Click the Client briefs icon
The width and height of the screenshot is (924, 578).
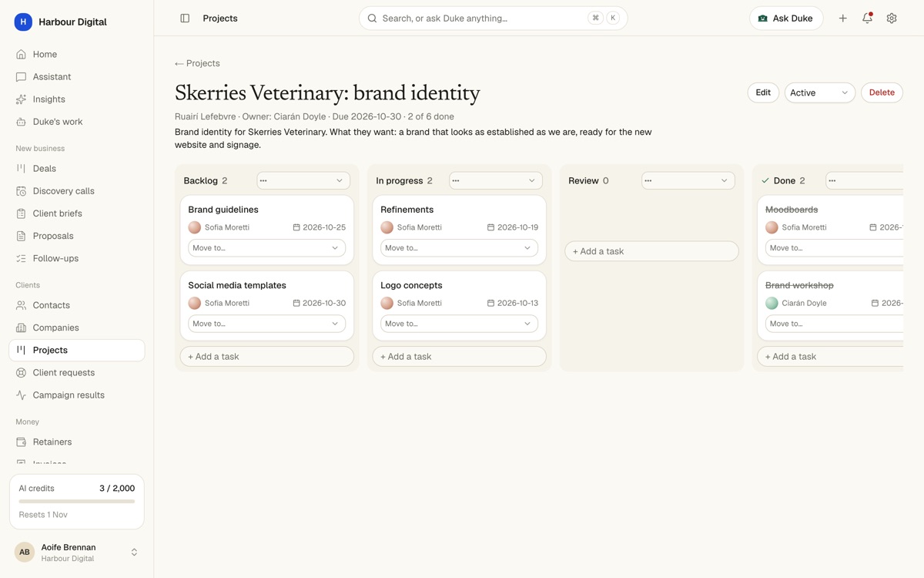click(21, 213)
